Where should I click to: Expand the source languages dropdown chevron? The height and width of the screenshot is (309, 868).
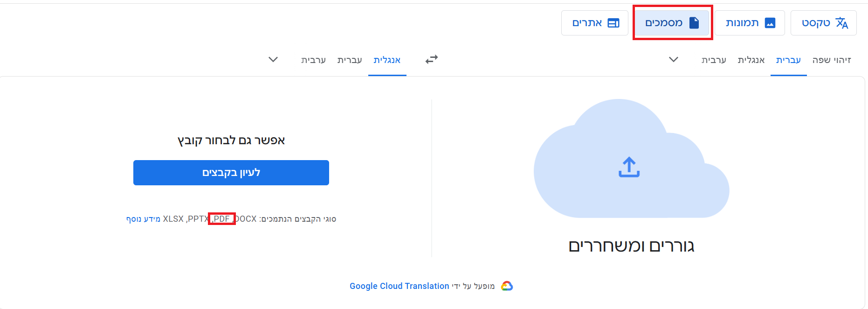coord(673,60)
